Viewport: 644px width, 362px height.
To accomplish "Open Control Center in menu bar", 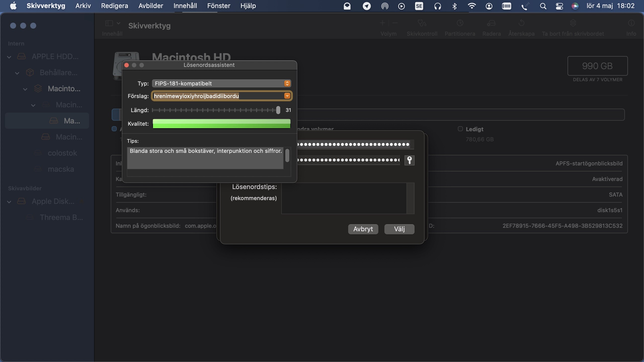I will click(559, 6).
